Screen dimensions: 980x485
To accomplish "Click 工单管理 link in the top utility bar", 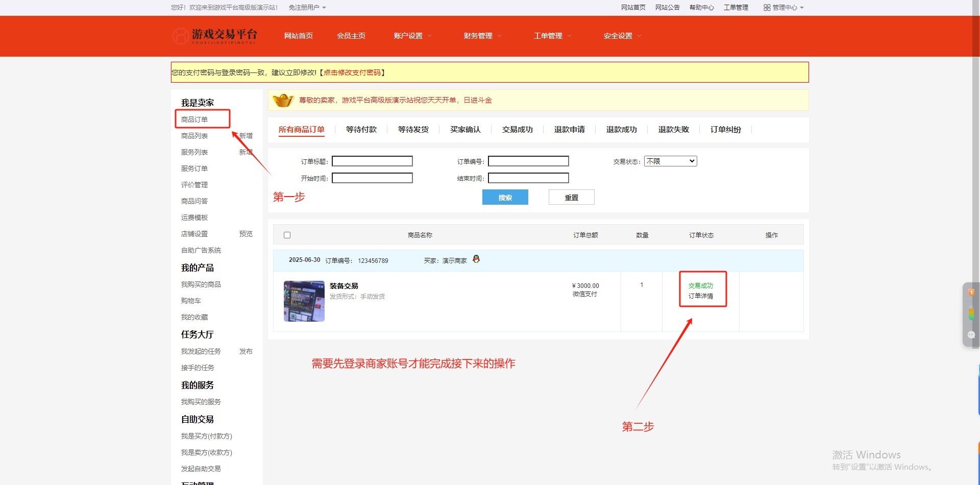I will (736, 8).
